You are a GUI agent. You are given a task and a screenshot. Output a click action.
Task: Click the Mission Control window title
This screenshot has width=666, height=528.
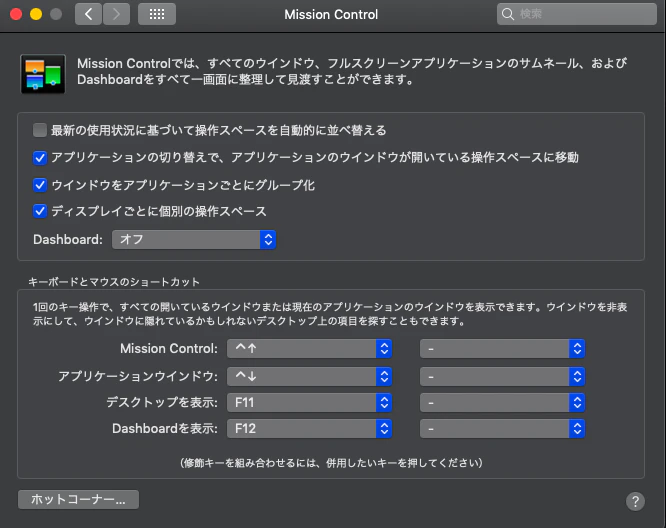click(x=331, y=14)
